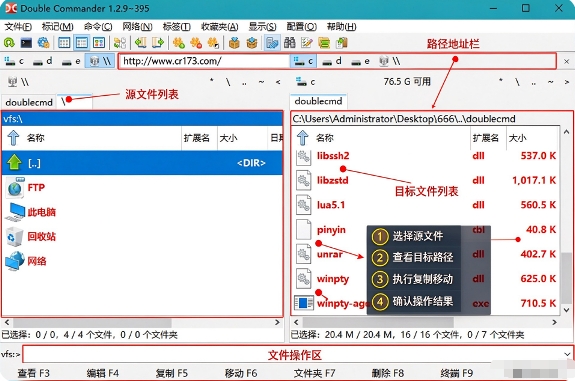The width and height of the screenshot is (575, 381).
Task: Click the 移动 F6 function button
Action: coord(241,373)
